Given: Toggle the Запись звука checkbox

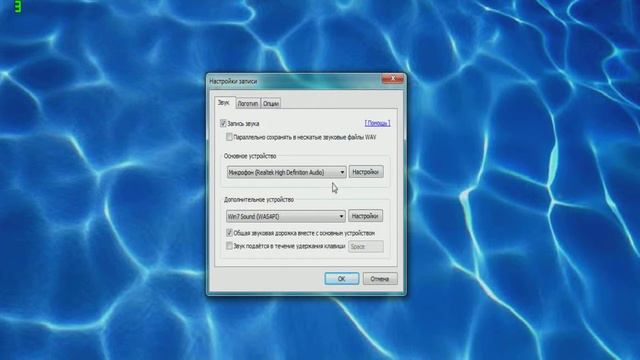Looking at the screenshot, I should pyautogui.click(x=223, y=123).
